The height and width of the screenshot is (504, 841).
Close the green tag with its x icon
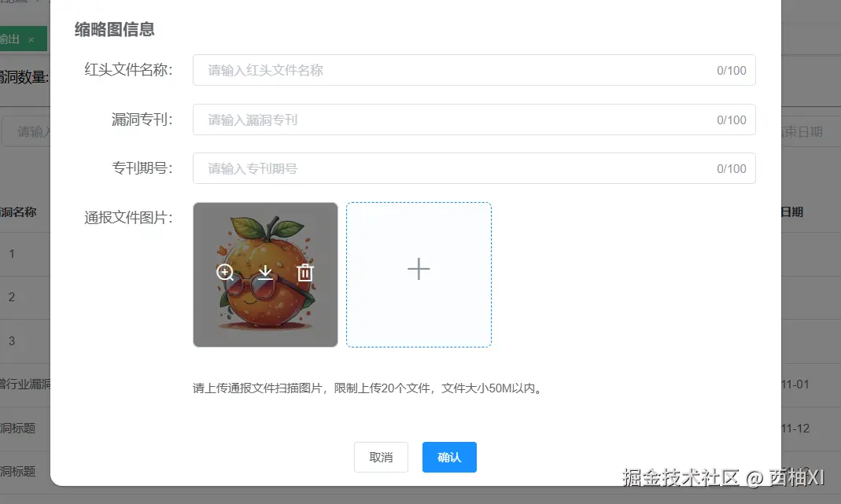pos(31,39)
